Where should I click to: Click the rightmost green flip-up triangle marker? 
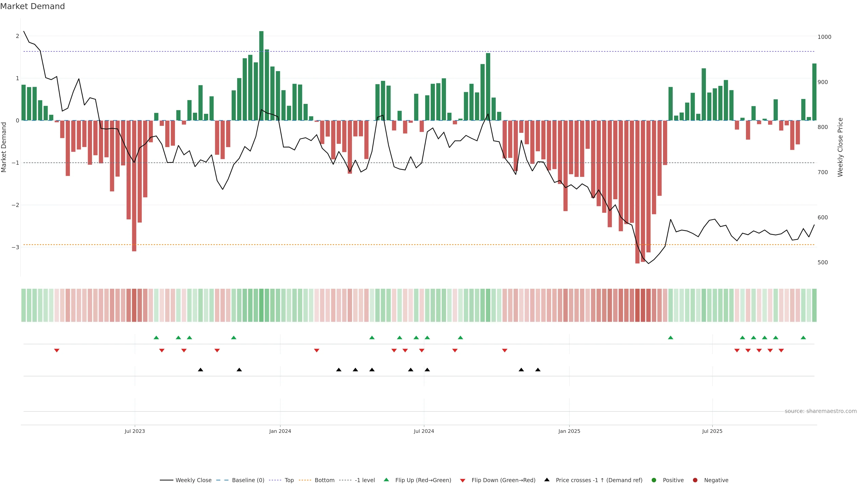coord(803,338)
